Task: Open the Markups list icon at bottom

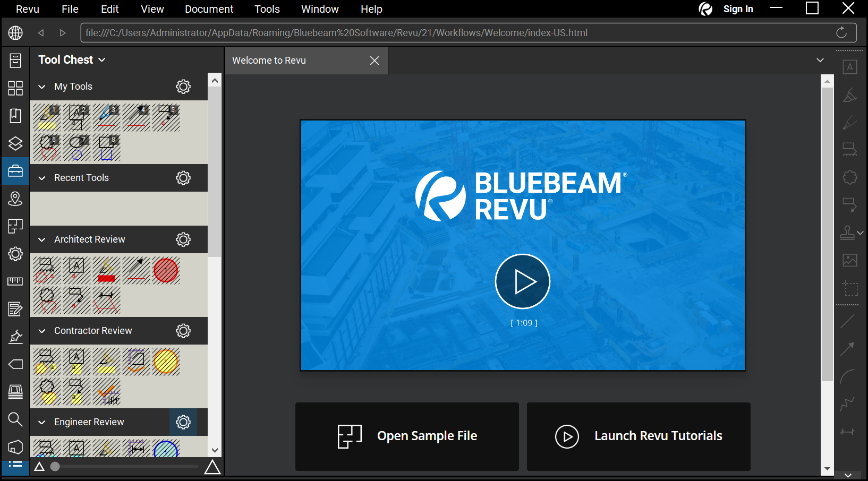Action: [15, 465]
